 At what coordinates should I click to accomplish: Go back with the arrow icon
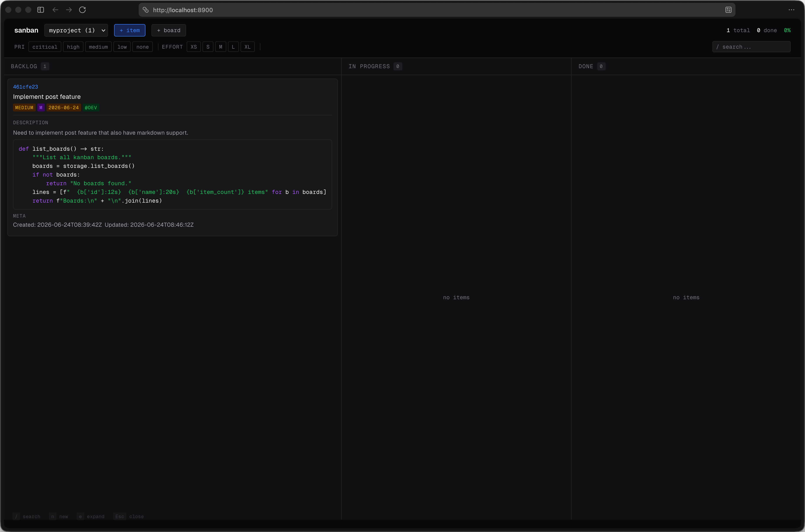click(x=55, y=10)
